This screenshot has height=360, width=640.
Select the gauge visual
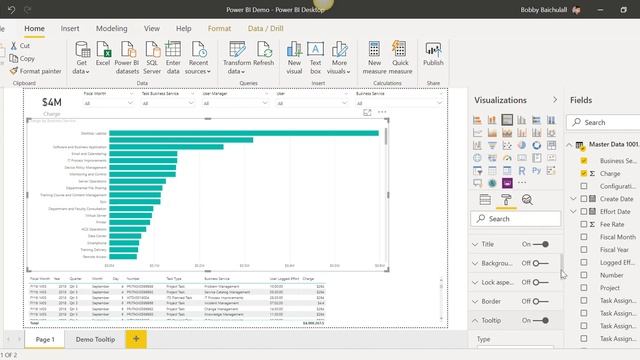click(507, 158)
